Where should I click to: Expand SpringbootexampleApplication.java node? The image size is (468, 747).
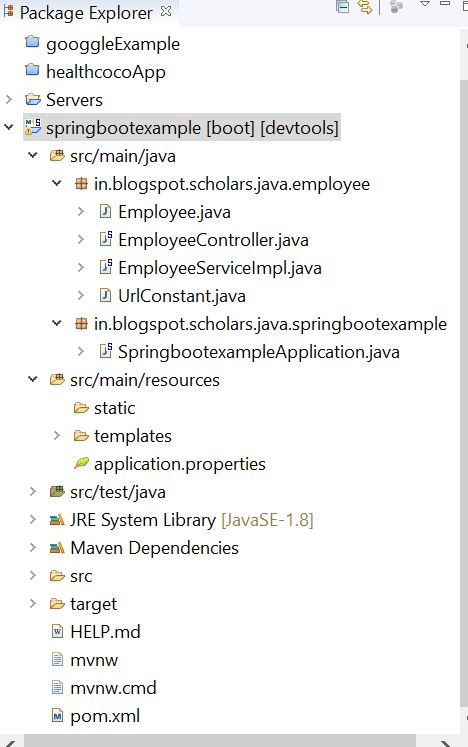[x=81, y=352]
